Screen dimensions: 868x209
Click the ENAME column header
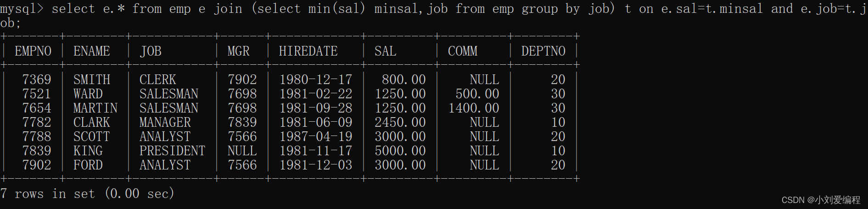click(x=92, y=51)
